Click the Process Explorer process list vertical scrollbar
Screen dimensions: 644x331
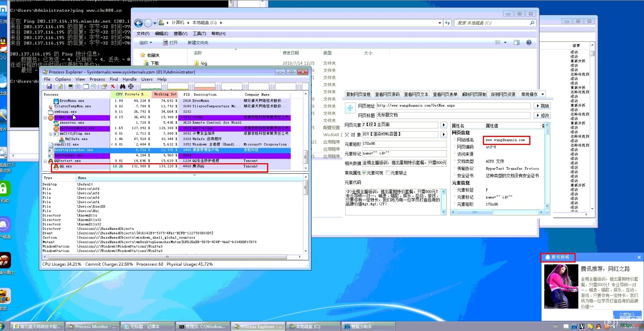(305, 130)
